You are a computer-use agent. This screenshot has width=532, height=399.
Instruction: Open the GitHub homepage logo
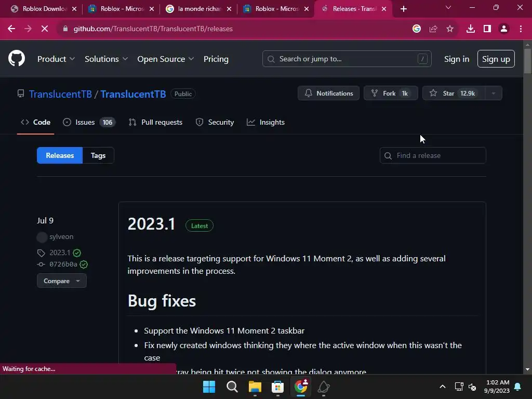coord(16,58)
